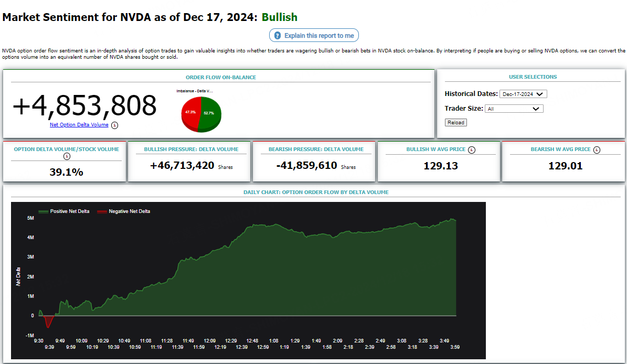The height and width of the screenshot is (364, 627).
Task: Click the Bearish Pressure: Delta Volume heading
Action: coord(316,149)
